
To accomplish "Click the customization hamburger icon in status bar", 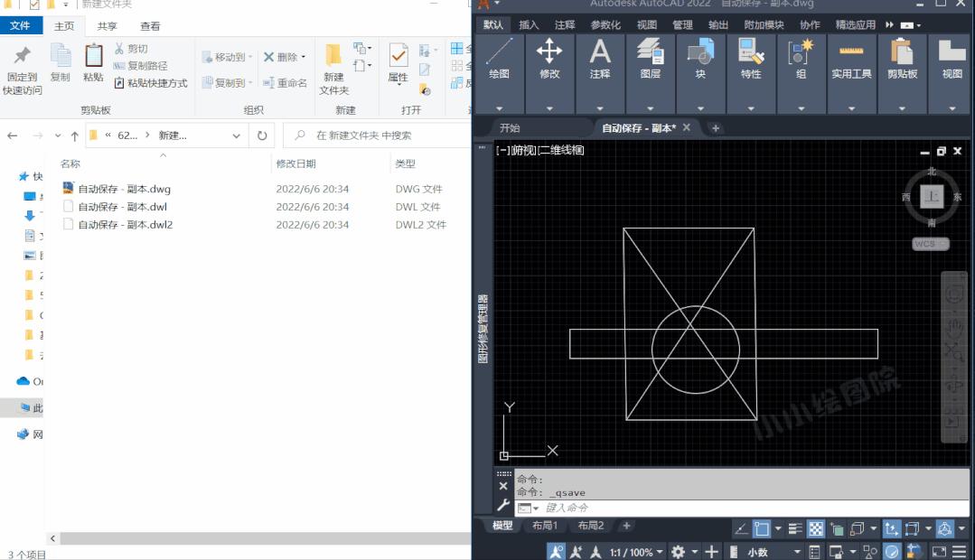I will click(959, 551).
